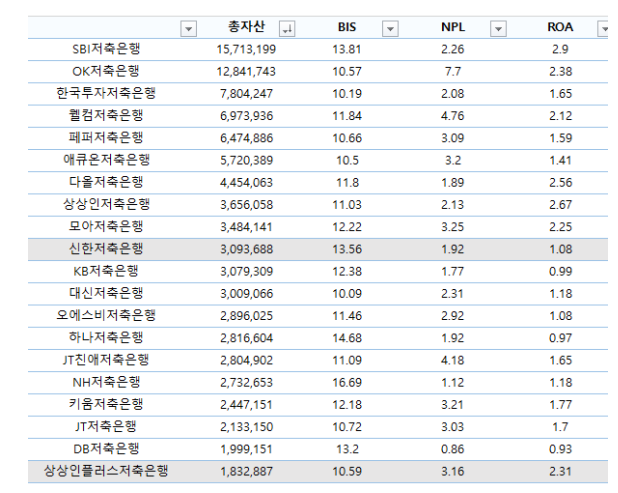Screen dimensions: 618x493
Task: Select total assets value 5,720,389
Action: pyautogui.click(x=246, y=160)
